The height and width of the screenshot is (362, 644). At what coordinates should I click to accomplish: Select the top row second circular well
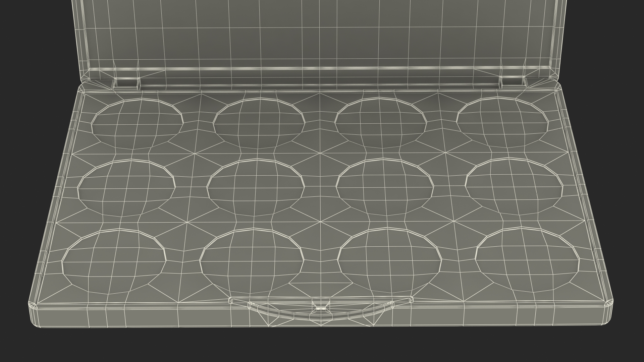coord(259,123)
